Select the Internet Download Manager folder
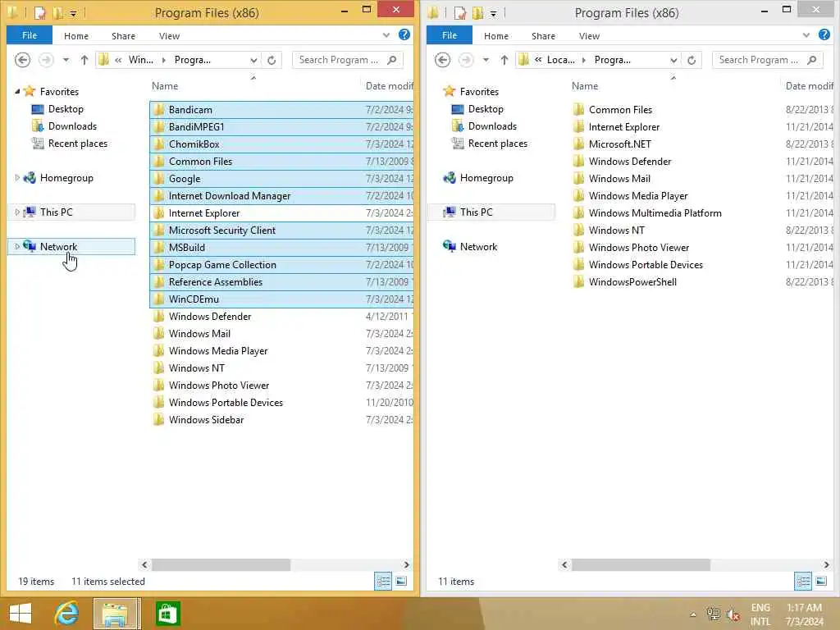 click(281, 196)
